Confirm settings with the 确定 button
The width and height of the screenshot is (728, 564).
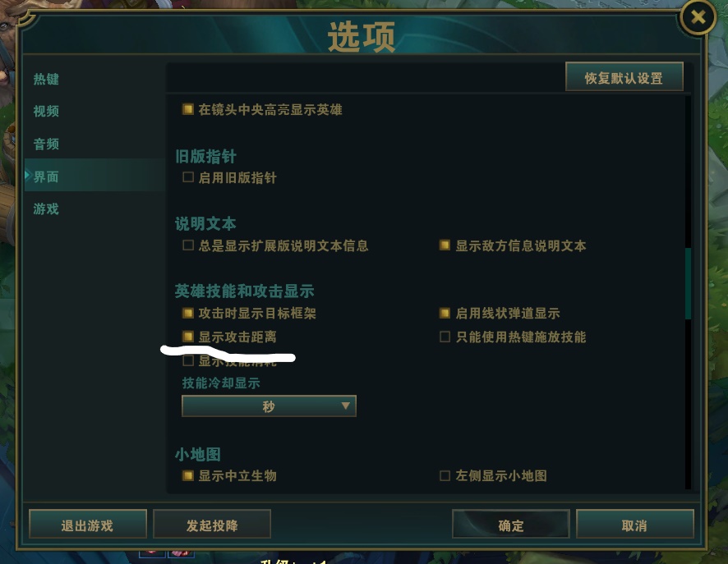click(511, 524)
